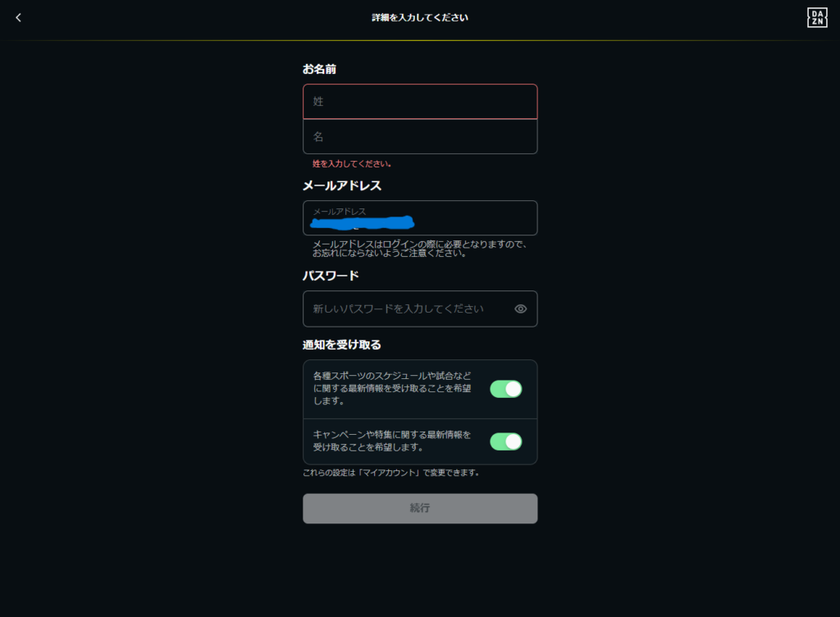Screen dimensions: 840x617
Task: Click the sports schedule notification description
Action: pyautogui.click(x=392, y=389)
